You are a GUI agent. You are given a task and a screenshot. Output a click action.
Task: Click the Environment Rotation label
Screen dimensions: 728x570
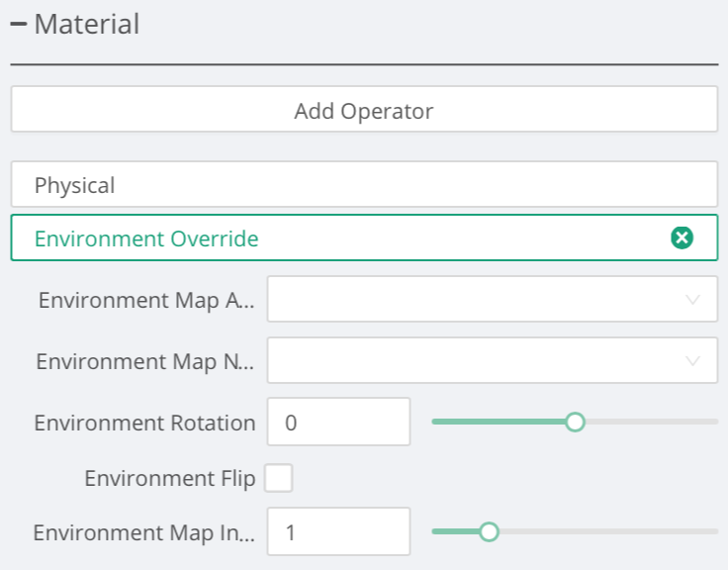coord(144,423)
